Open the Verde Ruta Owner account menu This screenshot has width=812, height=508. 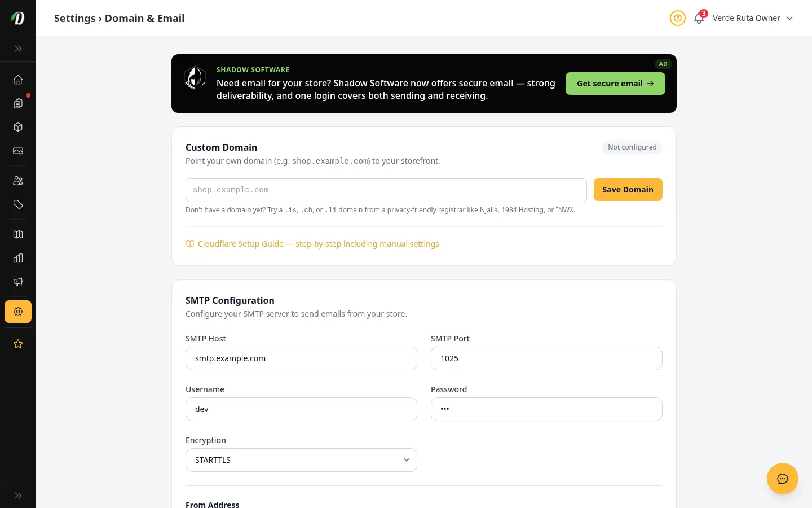[753, 18]
